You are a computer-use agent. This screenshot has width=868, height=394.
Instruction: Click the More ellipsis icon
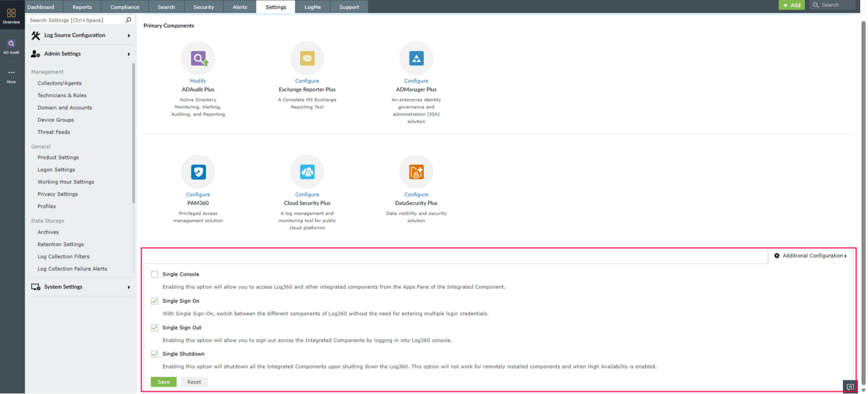(x=11, y=73)
